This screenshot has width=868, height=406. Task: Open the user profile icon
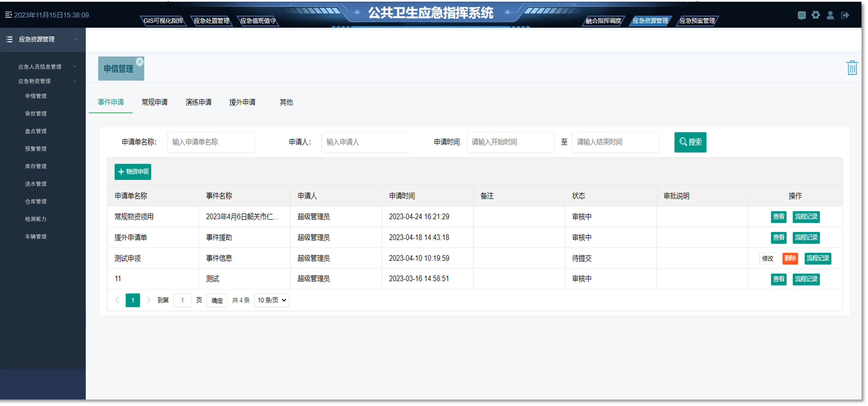click(x=830, y=16)
